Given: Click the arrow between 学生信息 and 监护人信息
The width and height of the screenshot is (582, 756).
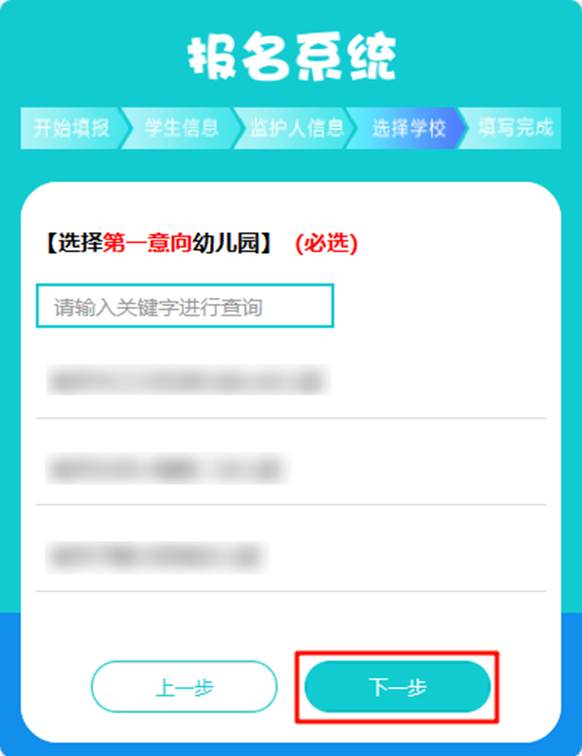Looking at the screenshot, I should (x=236, y=128).
